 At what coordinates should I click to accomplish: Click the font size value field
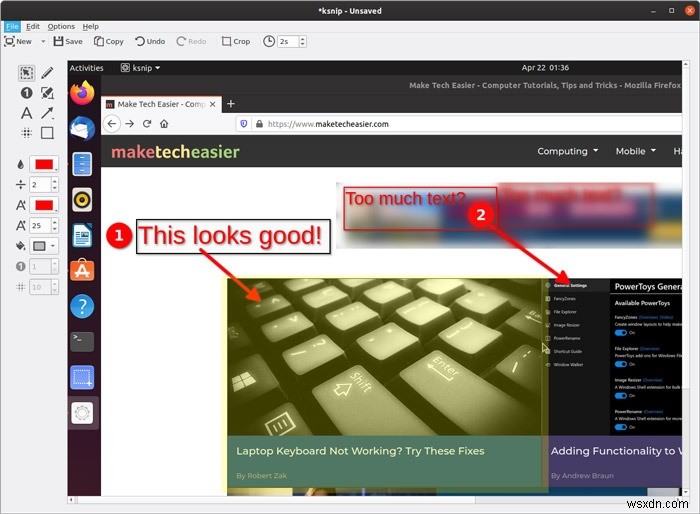pos(40,226)
